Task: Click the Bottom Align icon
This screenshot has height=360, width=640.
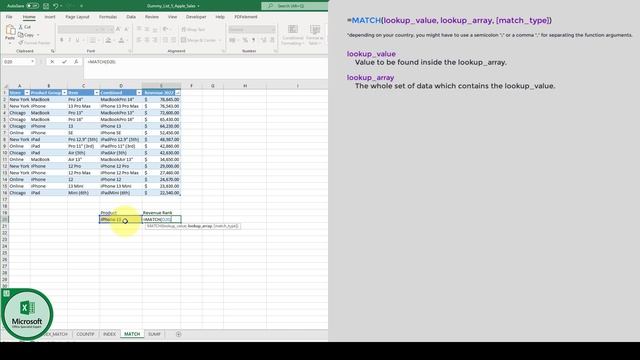Action: point(156,29)
